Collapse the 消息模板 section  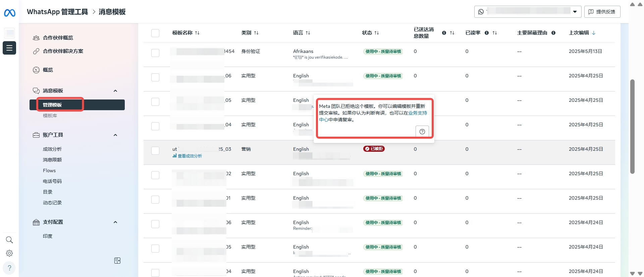click(115, 91)
